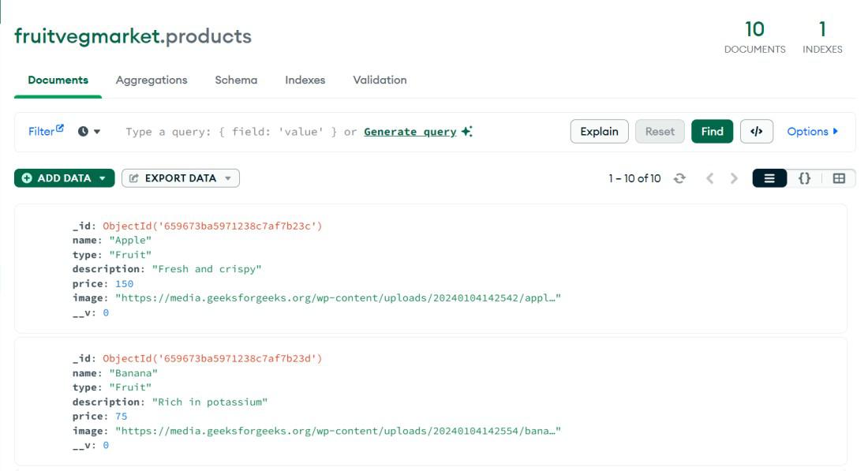Screen dimensions: 868x471
Task: Focus the query filter input field
Action: coord(237,132)
